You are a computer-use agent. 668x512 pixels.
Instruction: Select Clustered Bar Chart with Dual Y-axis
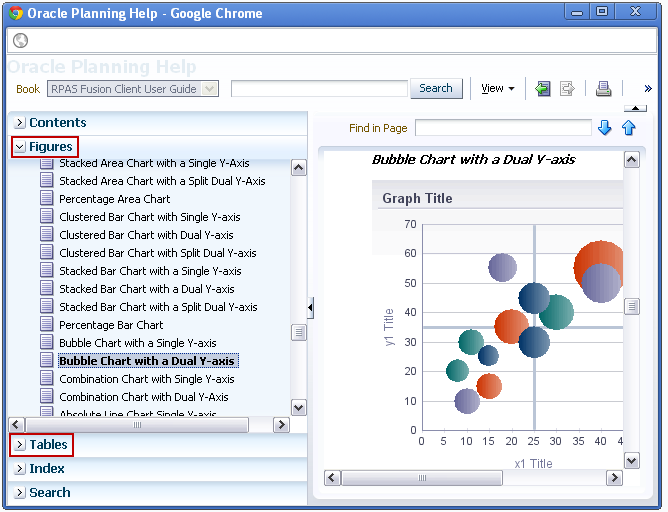point(146,235)
